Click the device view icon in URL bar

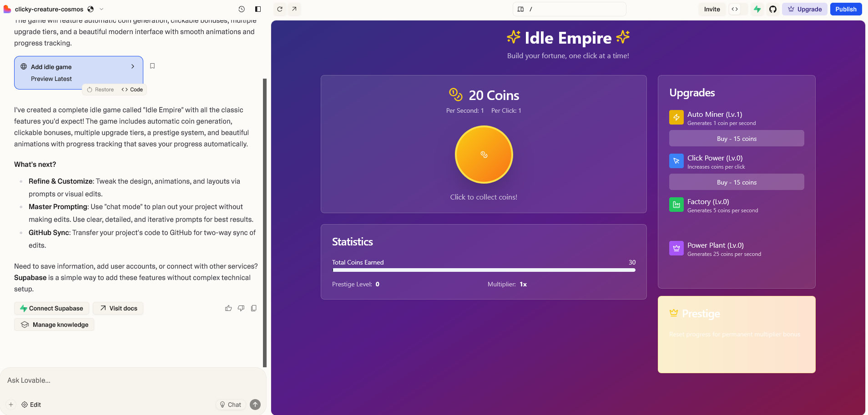[x=521, y=9]
